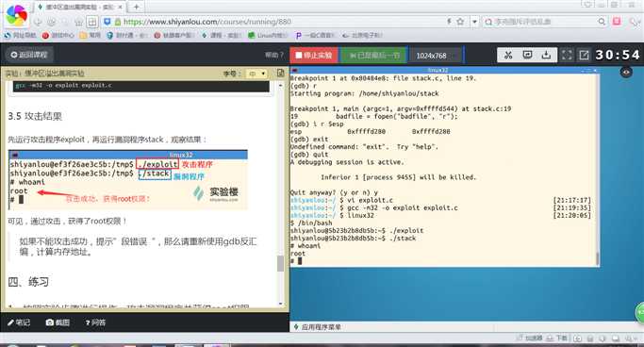Click the 'gcc -m32 -o exploit exploit.c' terminal line
The width and height of the screenshot is (644, 347).
tap(373, 207)
